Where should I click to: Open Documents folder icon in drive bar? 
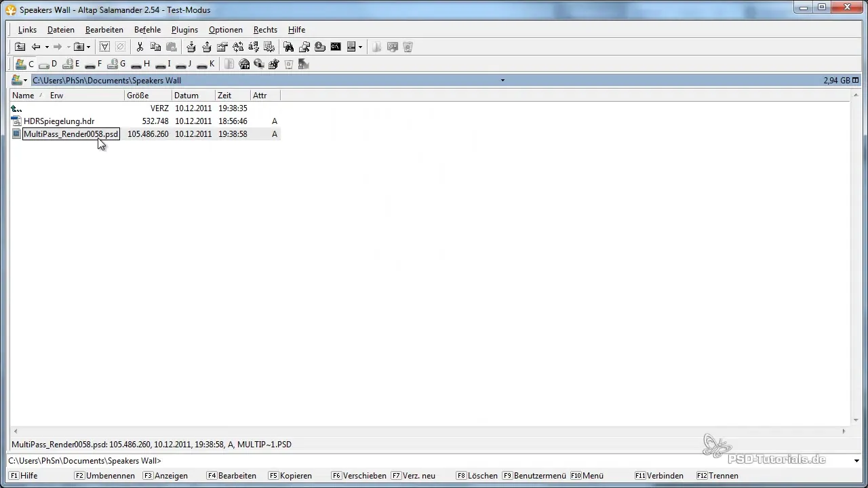(x=229, y=64)
